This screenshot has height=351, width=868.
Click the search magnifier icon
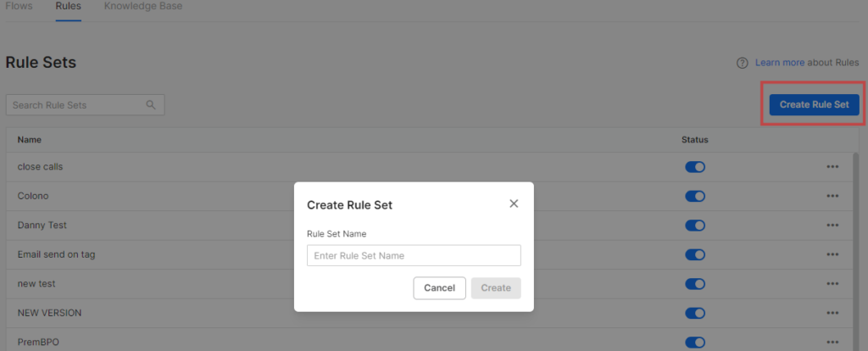(151, 105)
